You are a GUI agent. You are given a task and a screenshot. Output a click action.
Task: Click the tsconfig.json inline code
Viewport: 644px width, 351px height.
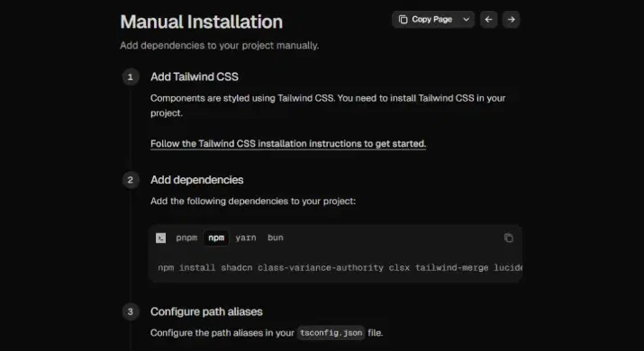pyautogui.click(x=331, y=333)
